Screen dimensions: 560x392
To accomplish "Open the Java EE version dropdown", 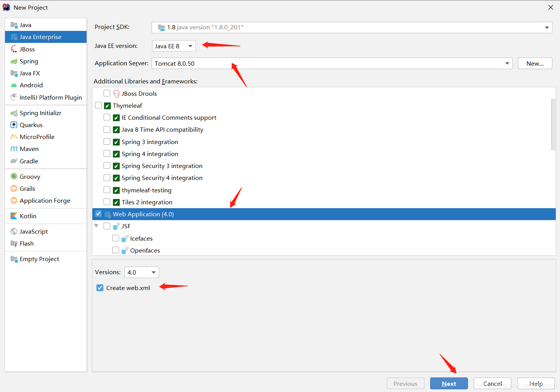I will click(x=174, y=46).
